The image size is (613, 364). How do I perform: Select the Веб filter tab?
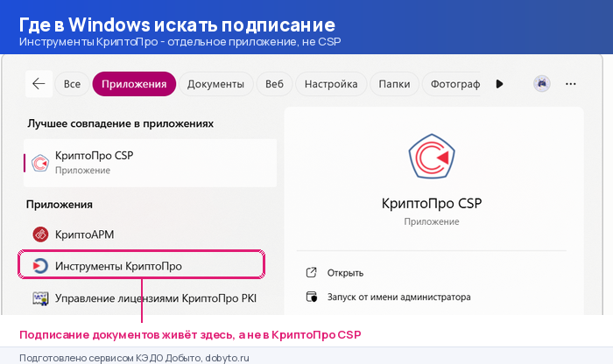point(274,84)
